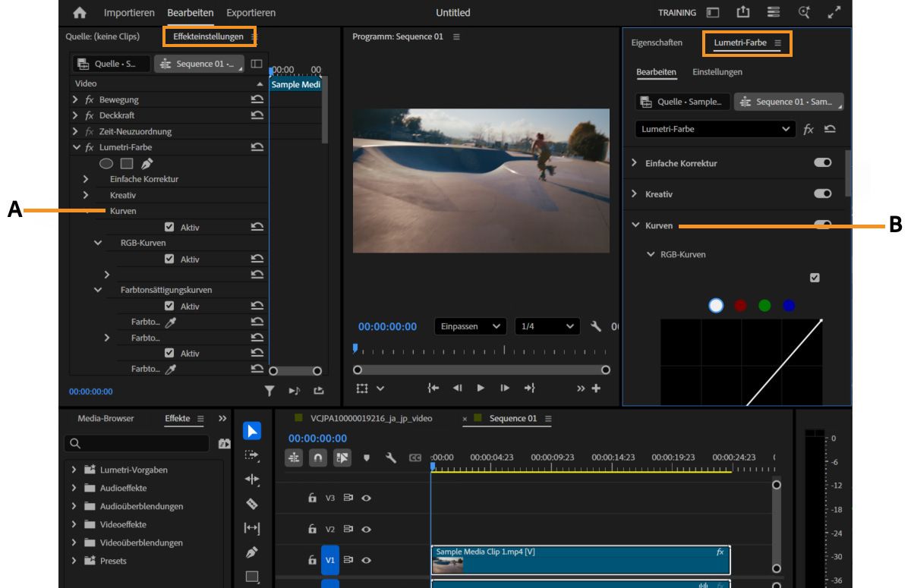Click the pen mask icon under Lumetri-Farbe
This screenshot has width=911, height=588.
pos(147,163)
